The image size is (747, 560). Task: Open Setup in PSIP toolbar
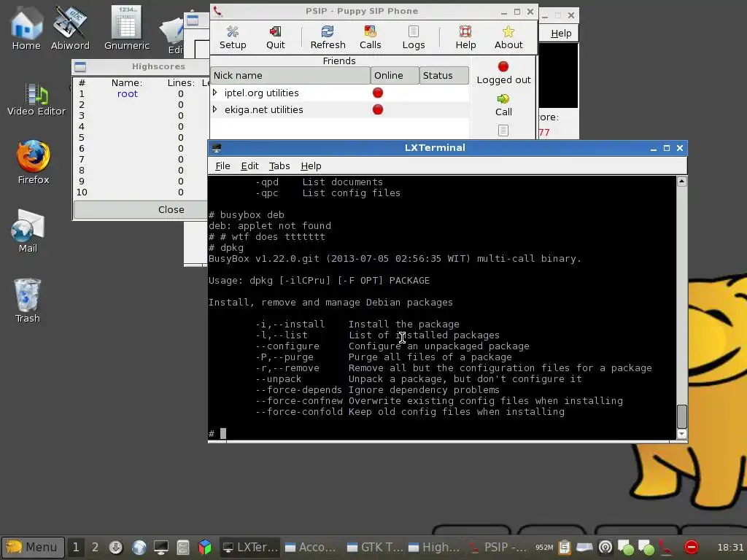pos(233,37)
